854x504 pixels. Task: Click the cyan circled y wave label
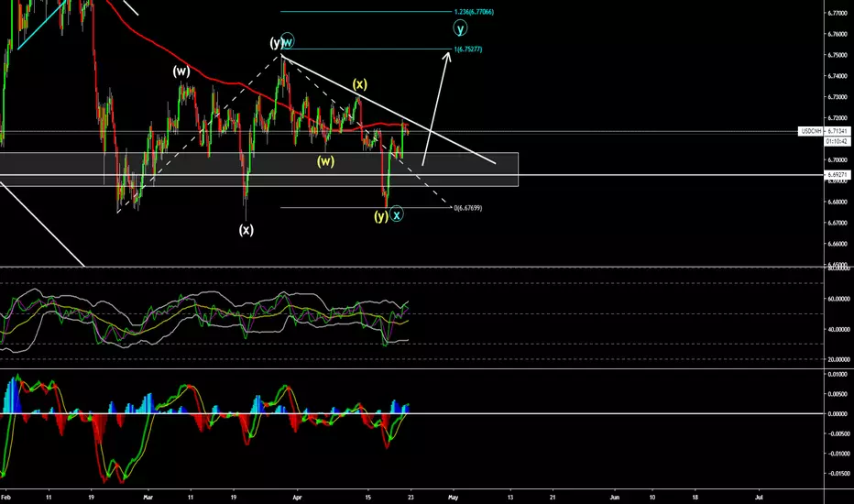point(460,27)
